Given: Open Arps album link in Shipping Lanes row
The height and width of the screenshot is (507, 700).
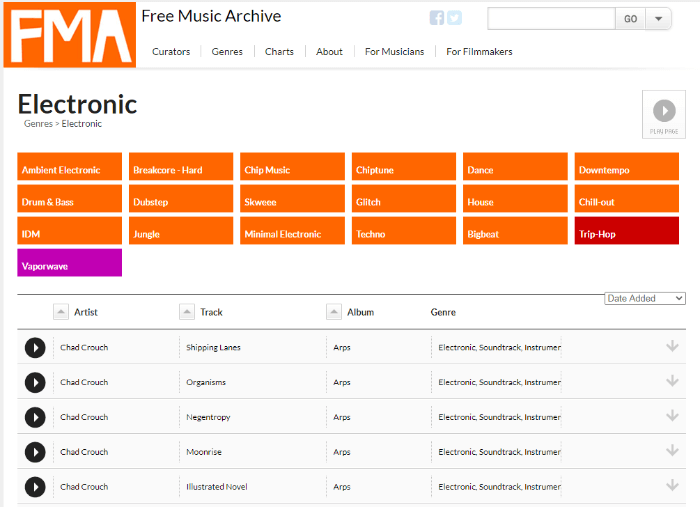Looking at the screenshot, I should tap(342, 348).
